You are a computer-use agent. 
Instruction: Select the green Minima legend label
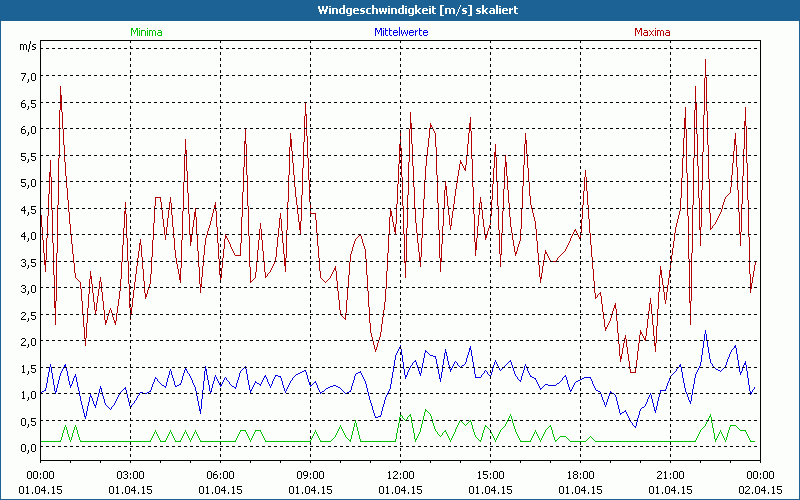[x=145, y=32]
